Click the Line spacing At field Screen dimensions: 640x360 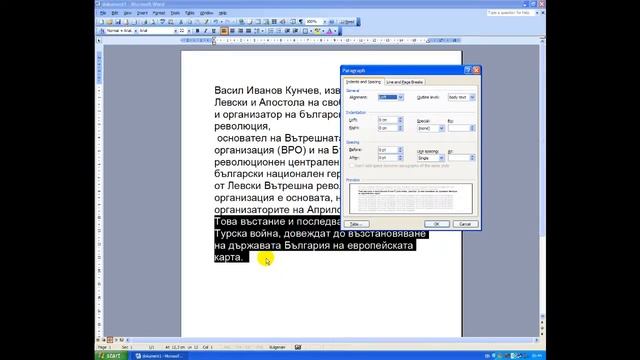[459, 158]
